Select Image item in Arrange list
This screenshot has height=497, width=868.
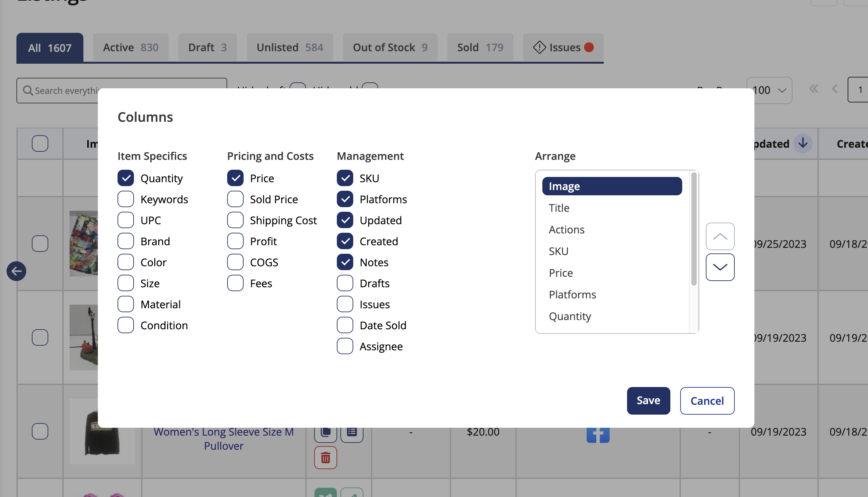(x=612, y=186)
